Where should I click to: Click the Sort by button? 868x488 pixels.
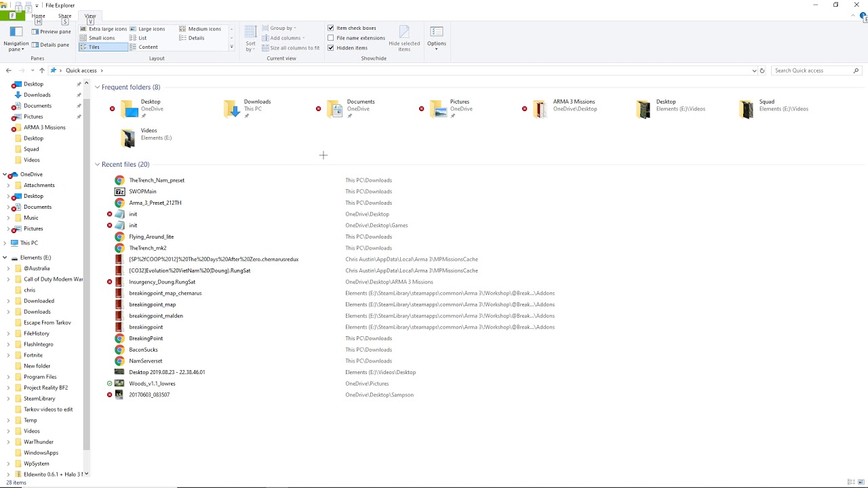(x=250, y=39)
